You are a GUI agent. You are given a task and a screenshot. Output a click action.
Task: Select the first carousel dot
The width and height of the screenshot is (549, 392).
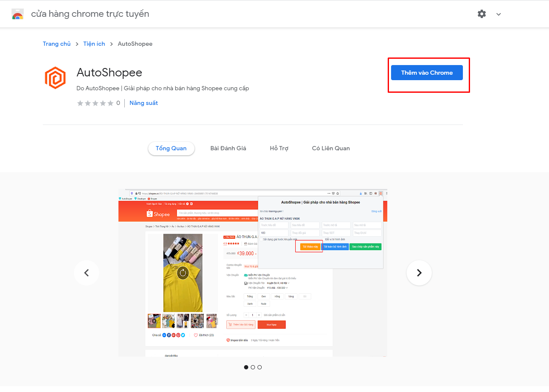[x=246, y=367]
